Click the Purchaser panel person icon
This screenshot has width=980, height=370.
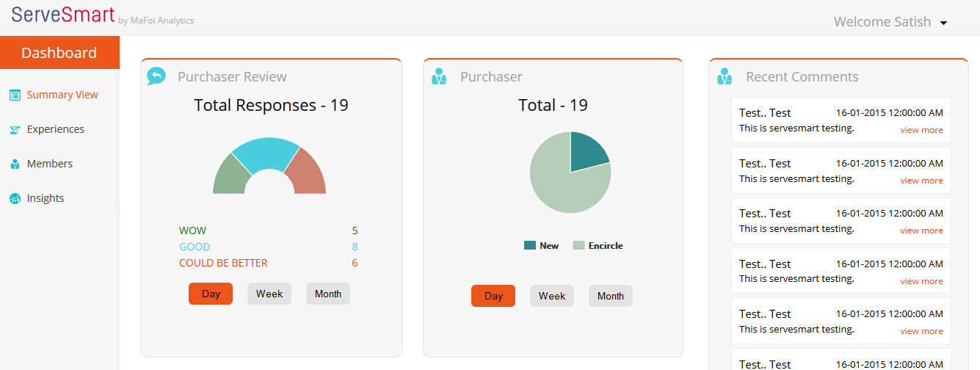pyautogui.click(x=439, y=76)
